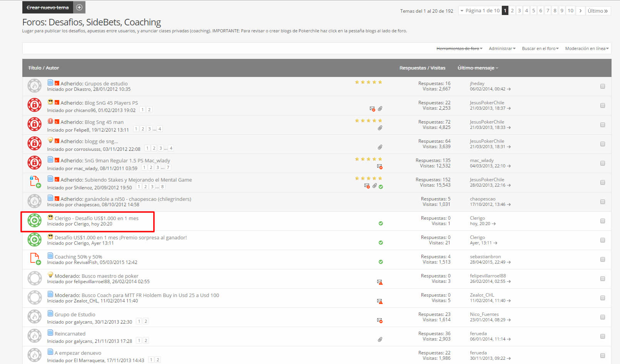This screenshot has width=620, height=364.
Task: Open the Página 1 de 10 dropdown
Action: click(480, 11)
